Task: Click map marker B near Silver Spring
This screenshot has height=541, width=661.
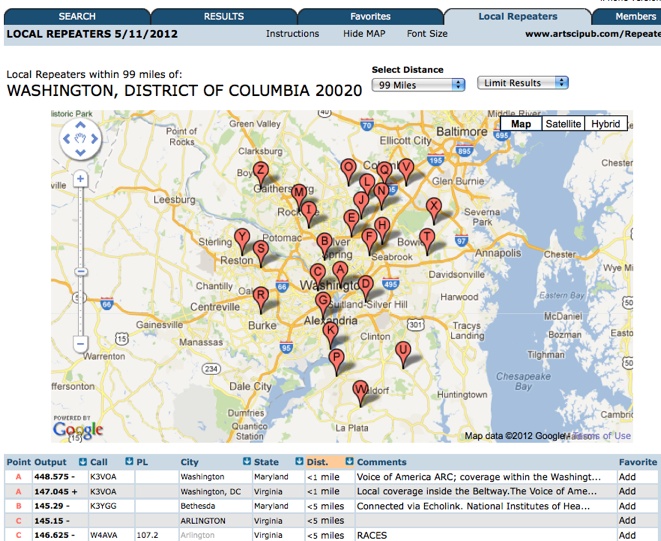Action: click(324, 244)
